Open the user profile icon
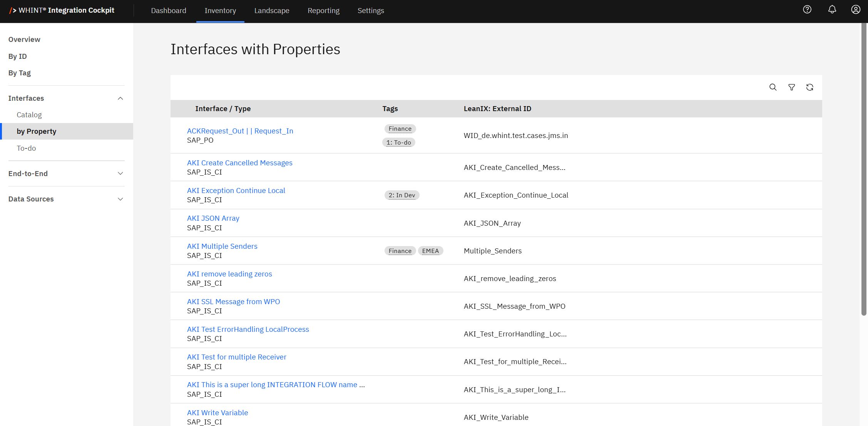This screenshot has height=426, width=868. point(855,10)
